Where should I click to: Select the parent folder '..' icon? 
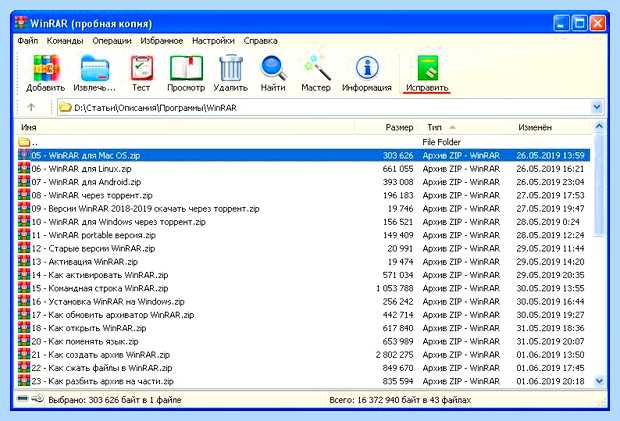point(24,142)
